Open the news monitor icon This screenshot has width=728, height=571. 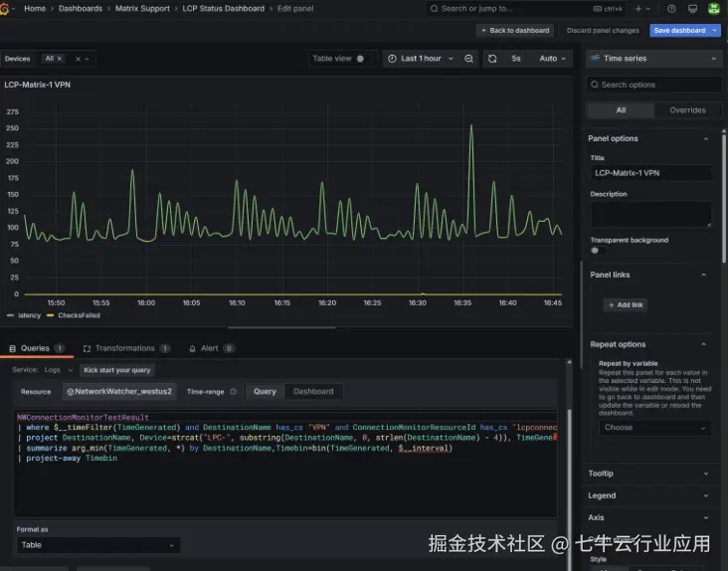click(692, 8)
